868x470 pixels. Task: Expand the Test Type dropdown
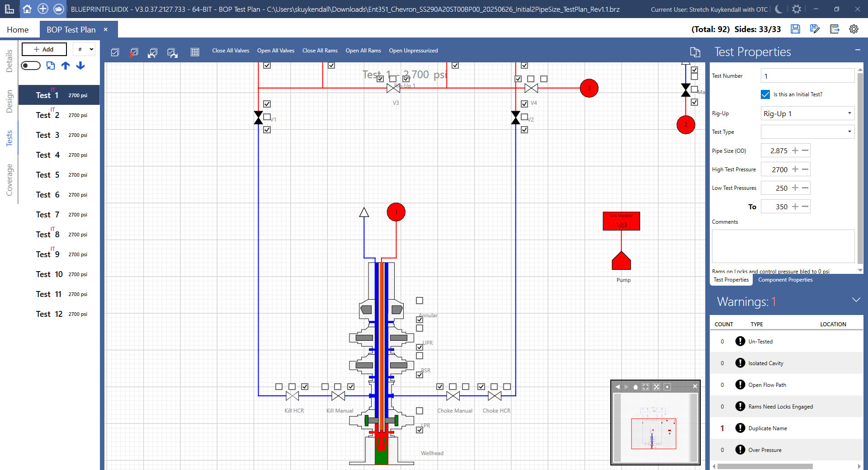pyautogui.click(x=807, y=132)
